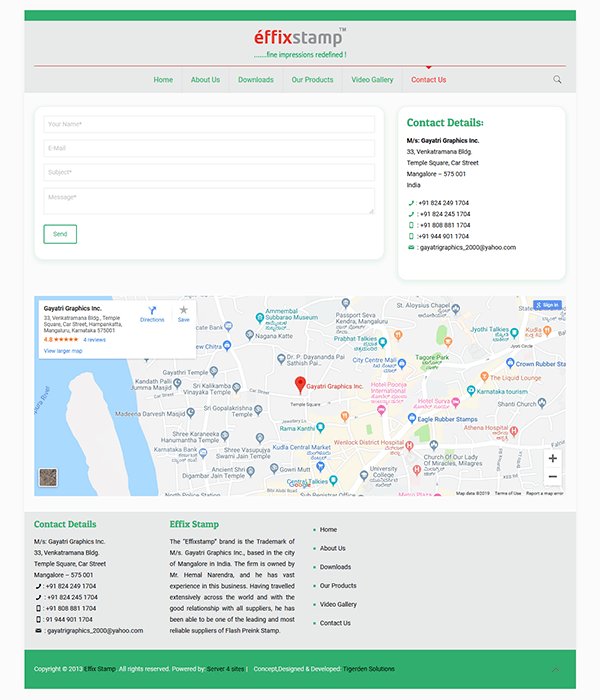
Task: Click the search magnifier icon in navigation
Action: pyautogui.click(x=557, y=79)
